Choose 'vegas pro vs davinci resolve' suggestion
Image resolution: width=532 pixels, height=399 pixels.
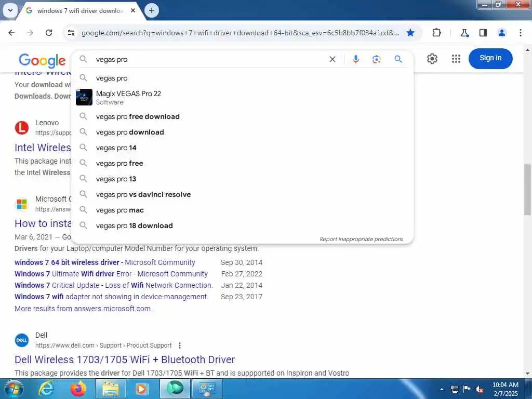pos(243,194)
